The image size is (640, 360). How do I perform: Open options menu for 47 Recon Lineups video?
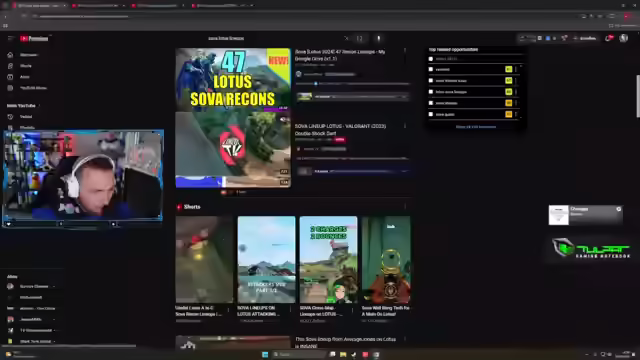pyautogui.click(x=405, y=51)
